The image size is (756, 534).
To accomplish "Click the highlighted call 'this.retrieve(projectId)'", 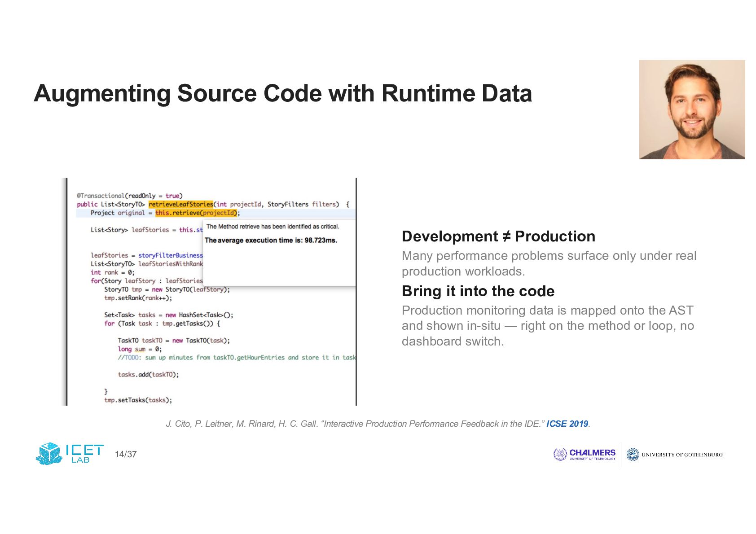I will click(198, 213).
